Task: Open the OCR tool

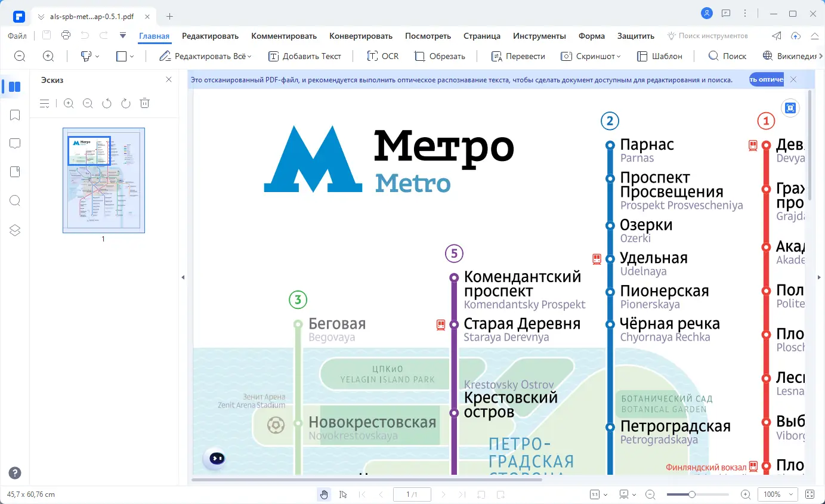Action: (382, 56)
